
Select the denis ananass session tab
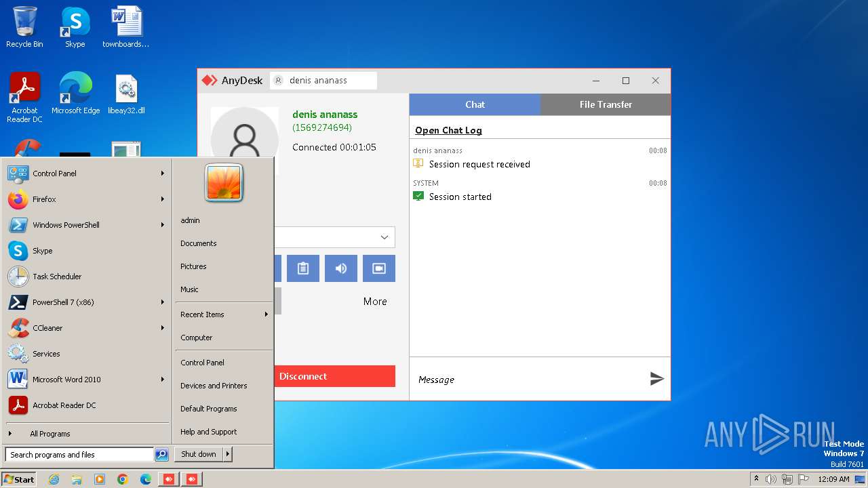(323, 81)
